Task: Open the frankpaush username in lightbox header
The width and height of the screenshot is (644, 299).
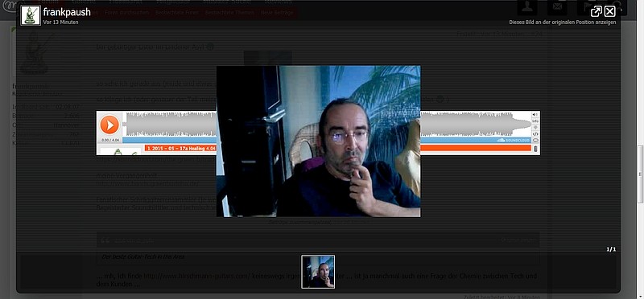Action: pos(67,12)
